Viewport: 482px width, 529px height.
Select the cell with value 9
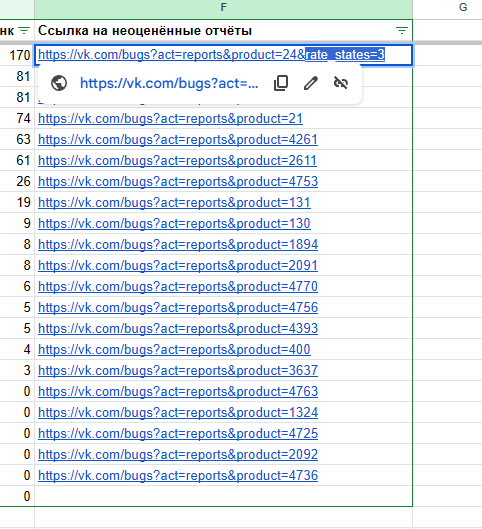(17, 223)
